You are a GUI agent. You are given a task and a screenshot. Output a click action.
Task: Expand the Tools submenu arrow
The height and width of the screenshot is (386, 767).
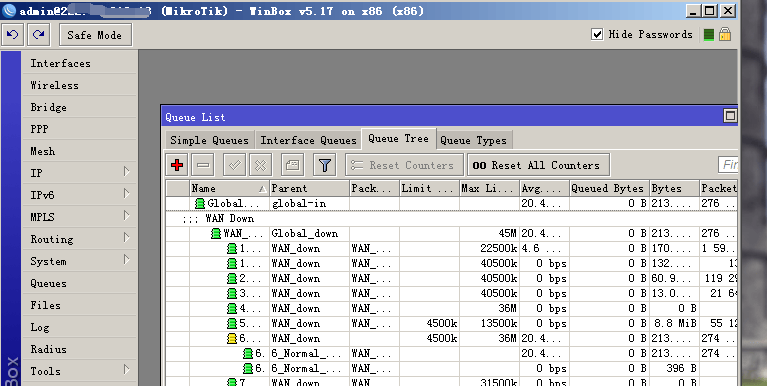click(x=126, y=370)
